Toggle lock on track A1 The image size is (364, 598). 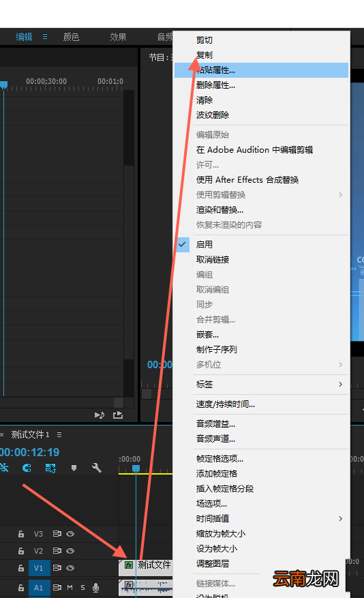(21, 588)
